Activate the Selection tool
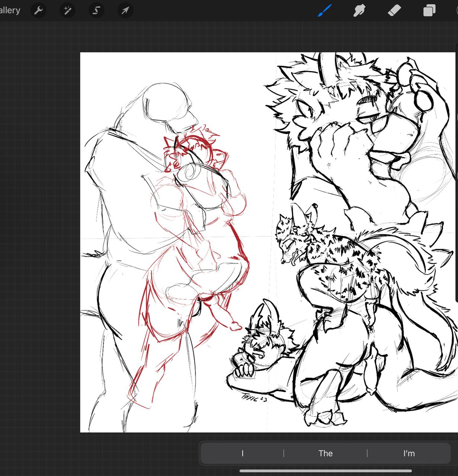458x476 pixels. pyautogui.click(x=96, y=10)
